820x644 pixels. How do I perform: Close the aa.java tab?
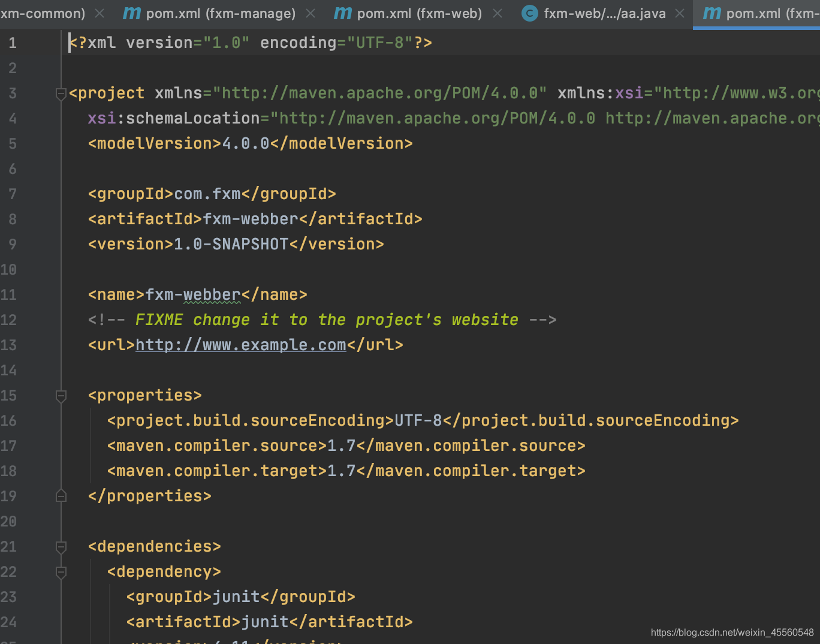tap(680, 13)
